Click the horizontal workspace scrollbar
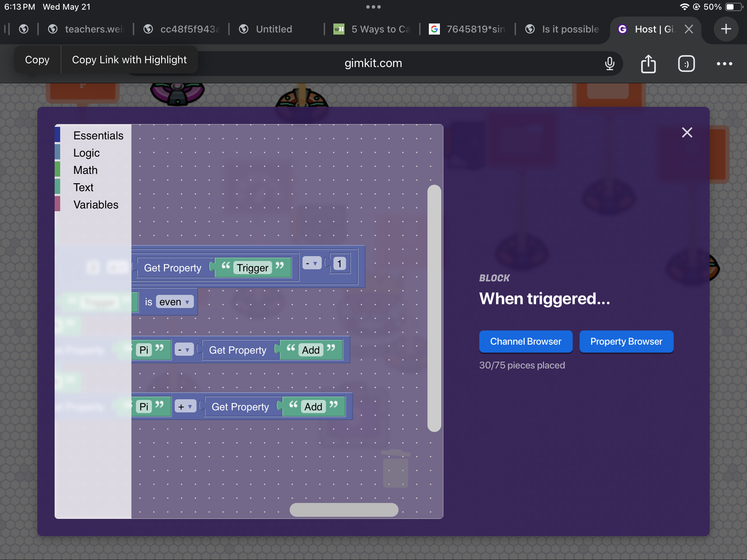Viewport: 747px width, 560px height. [344, 510]
